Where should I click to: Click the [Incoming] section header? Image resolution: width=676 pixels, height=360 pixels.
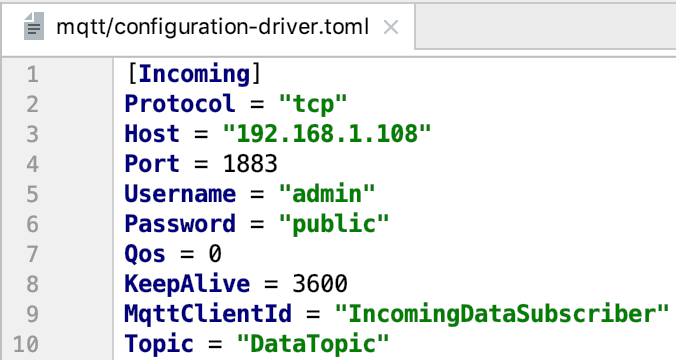[194, 74]
